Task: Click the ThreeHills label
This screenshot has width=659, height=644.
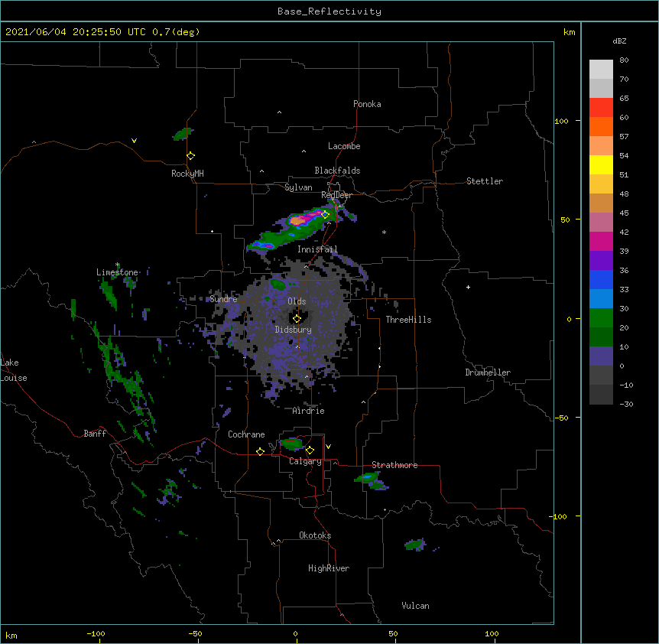Action: pyautogui.click(x=408, y=320)
